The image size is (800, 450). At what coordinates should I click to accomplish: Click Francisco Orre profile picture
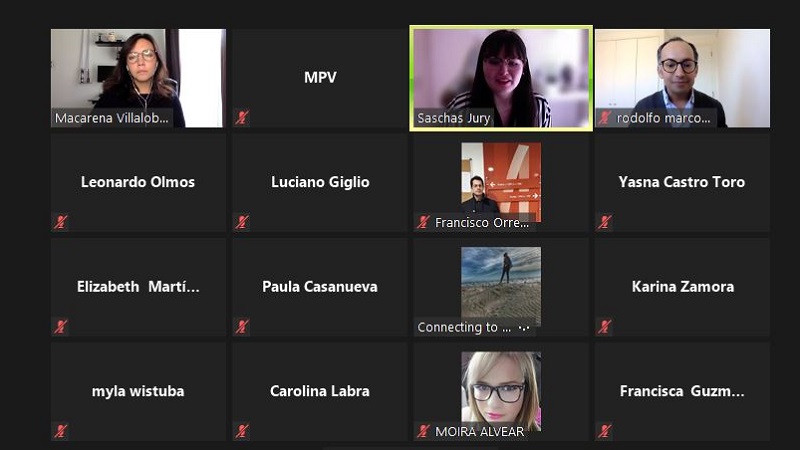[501, 179]
